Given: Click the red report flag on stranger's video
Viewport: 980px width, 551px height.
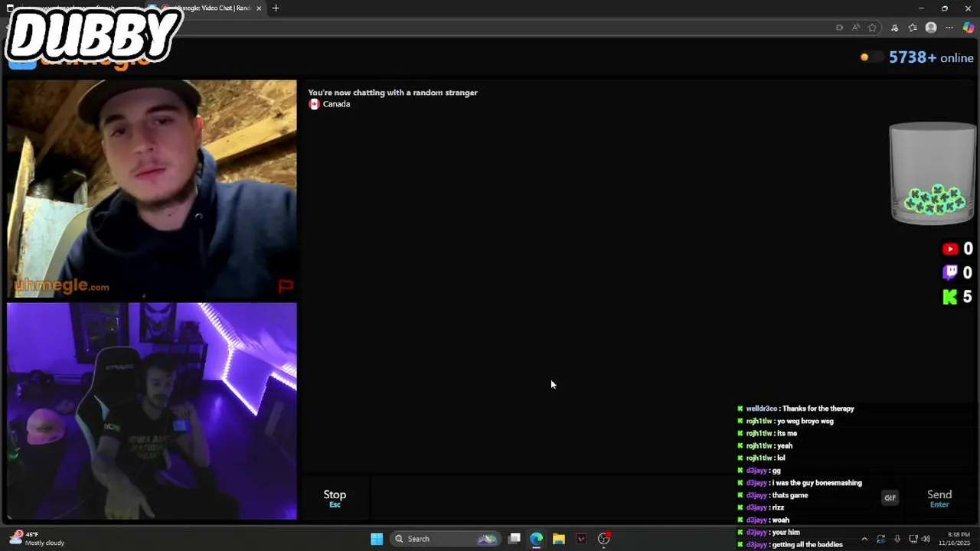Looking at the screenshot, I should pyautogui.click(x=286, y=286).
